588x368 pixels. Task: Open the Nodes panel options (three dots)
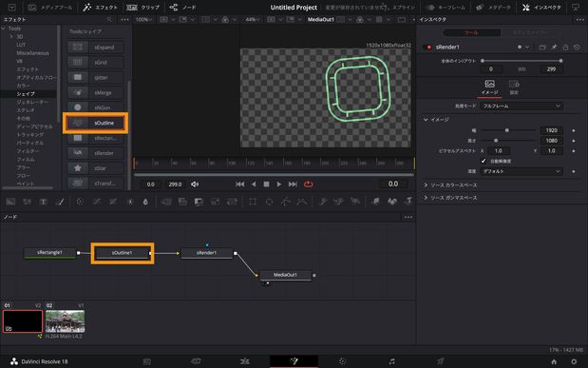(408, 217)
